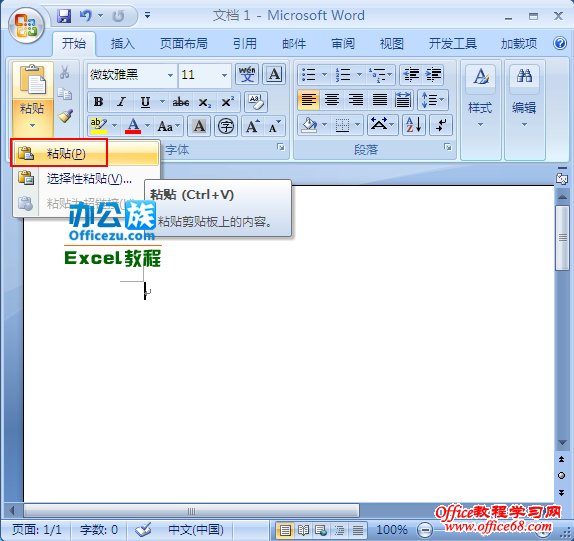The width and height of the screenshot is (574, 541).
Task: Toggle Italic formatting
Action: 121,102
